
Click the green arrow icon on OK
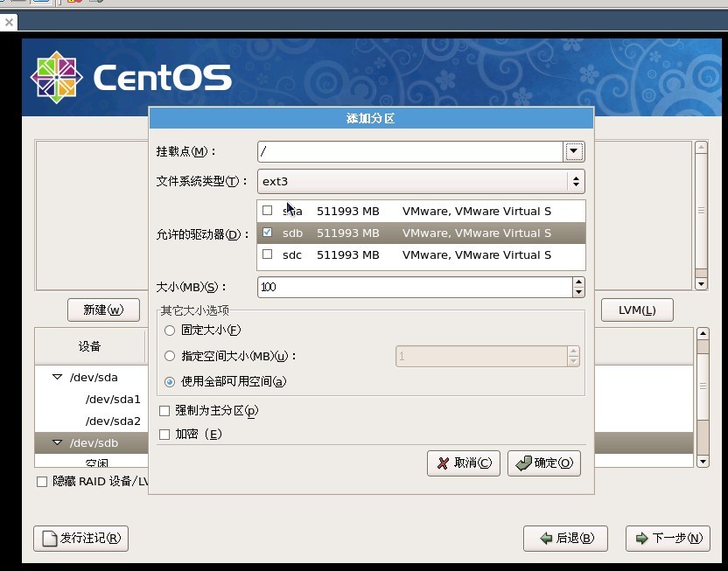524,463
